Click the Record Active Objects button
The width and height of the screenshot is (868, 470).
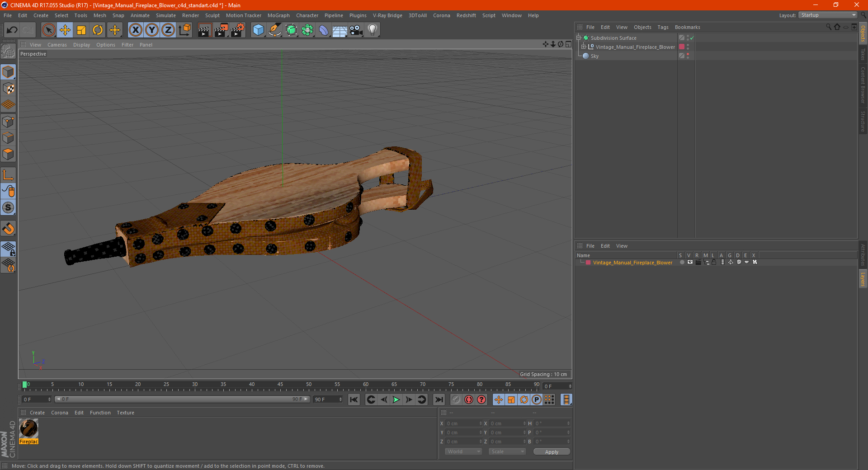(456, 399)
